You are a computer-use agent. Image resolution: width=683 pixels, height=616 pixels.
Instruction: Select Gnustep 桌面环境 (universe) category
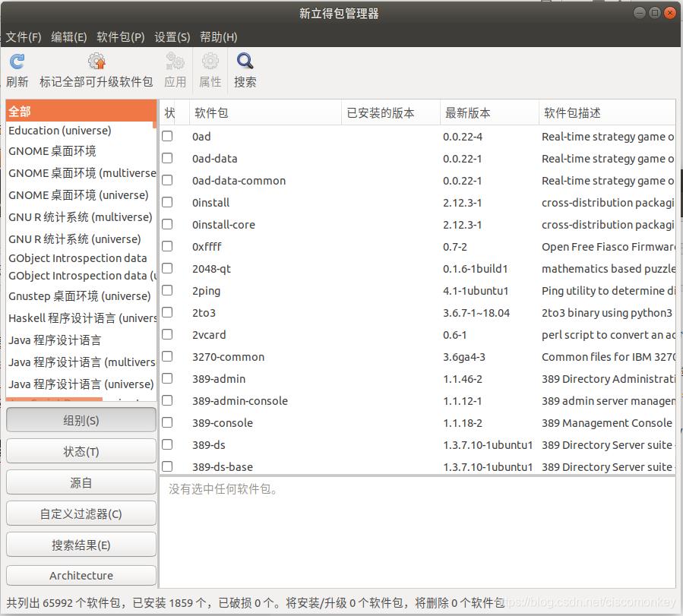point(81,296)
